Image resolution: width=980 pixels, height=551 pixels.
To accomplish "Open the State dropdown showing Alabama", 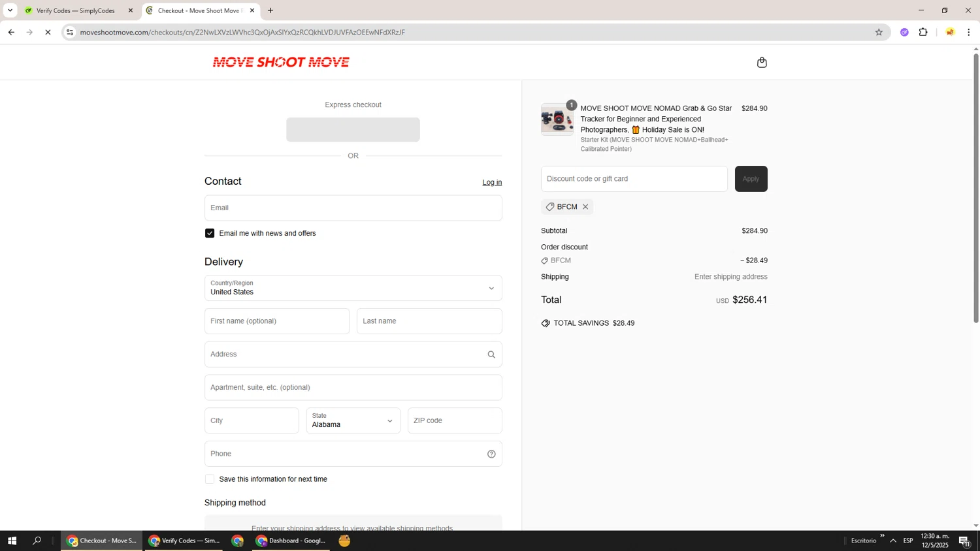I will click(353, 420).
